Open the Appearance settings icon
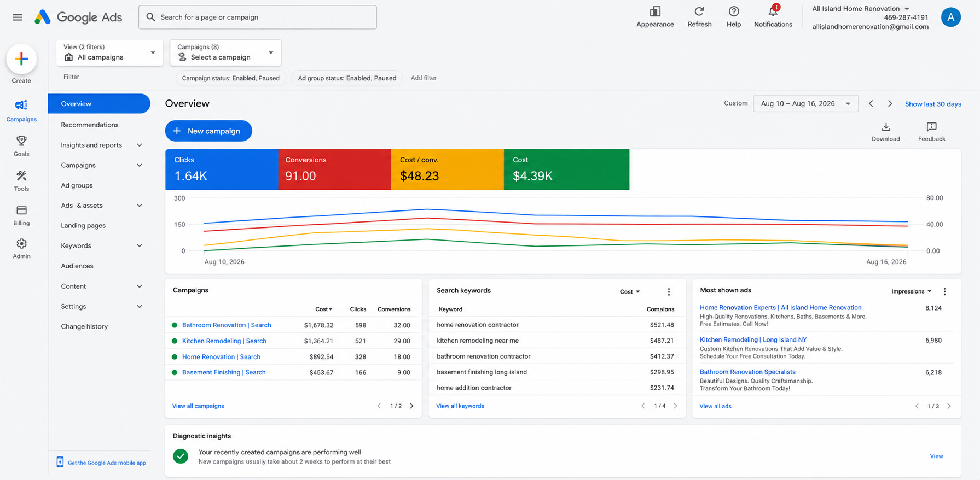Image resolution: width=980 pixels, height=480 pixels. [655, 17]
